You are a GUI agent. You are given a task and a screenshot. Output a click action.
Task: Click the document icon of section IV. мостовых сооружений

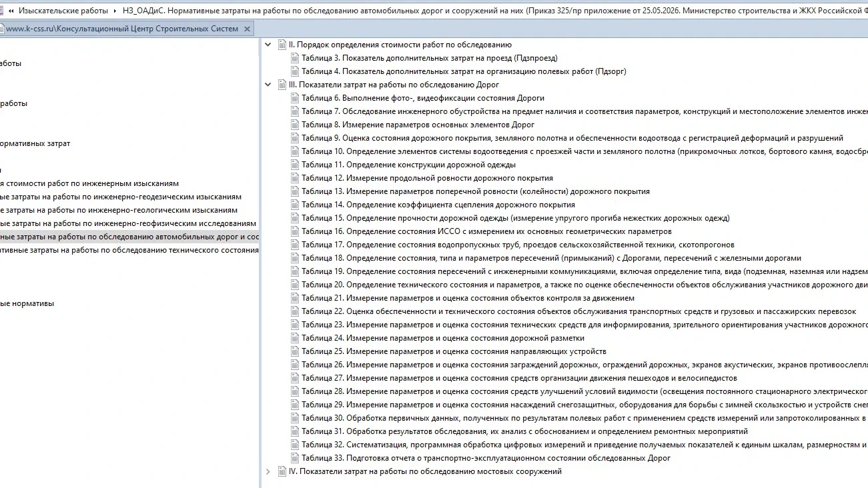click(282, 471)
